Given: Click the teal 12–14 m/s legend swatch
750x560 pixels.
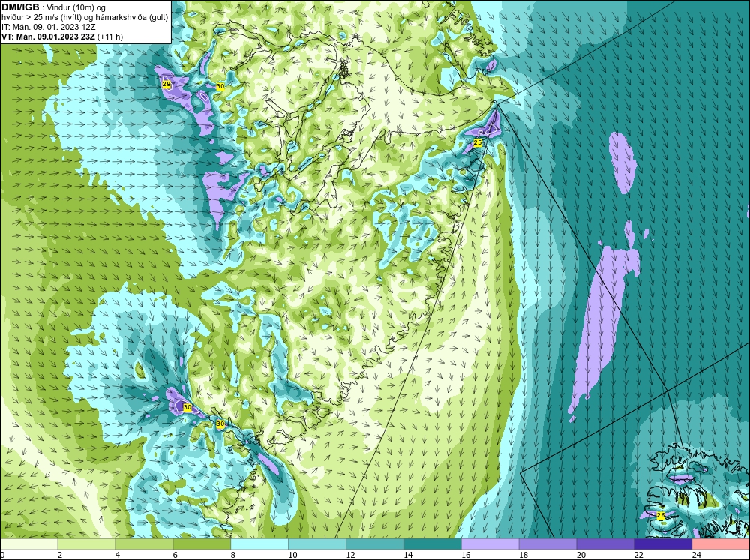Looking at the screenshot, I should click(375, 544).
